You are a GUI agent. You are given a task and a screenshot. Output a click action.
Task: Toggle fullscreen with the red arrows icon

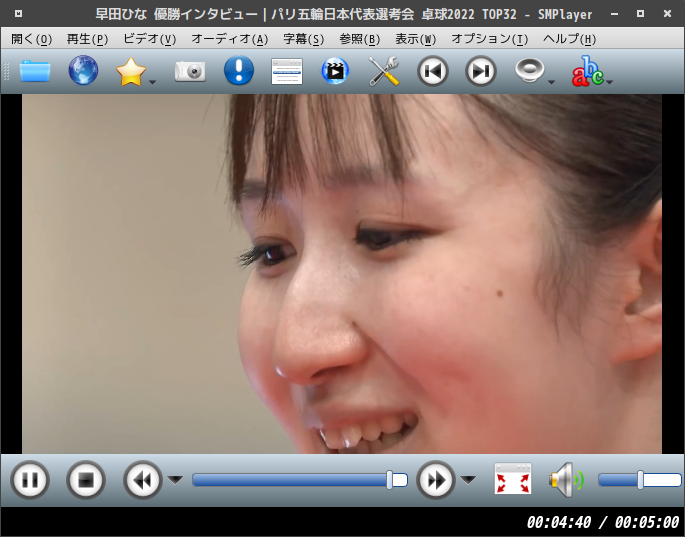tap(513, 479)
